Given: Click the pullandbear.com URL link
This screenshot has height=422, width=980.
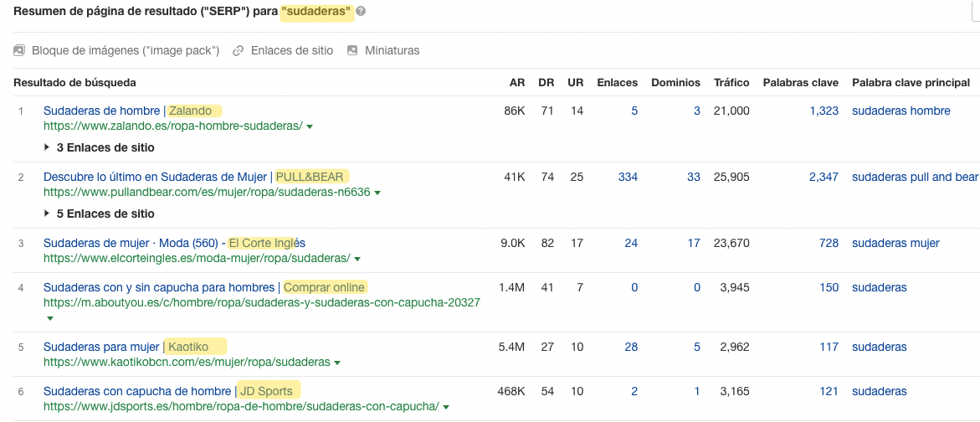Looking at the screenshot, I should point(207,193).
